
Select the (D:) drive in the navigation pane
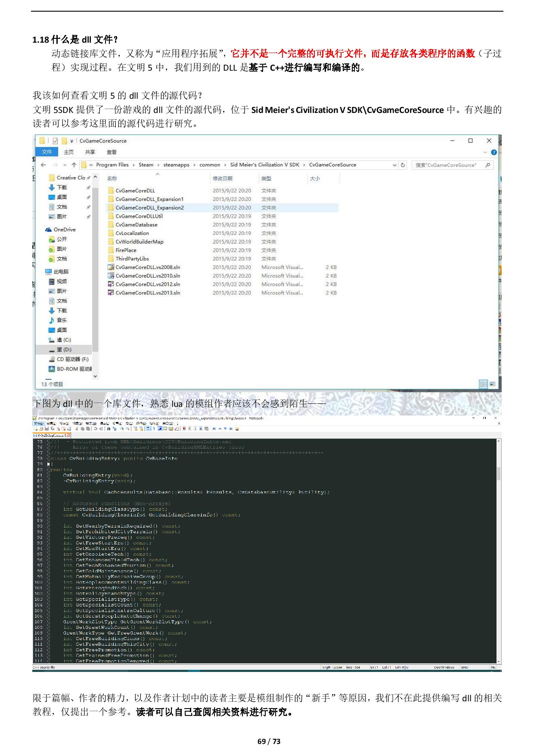tap(64, 350)
